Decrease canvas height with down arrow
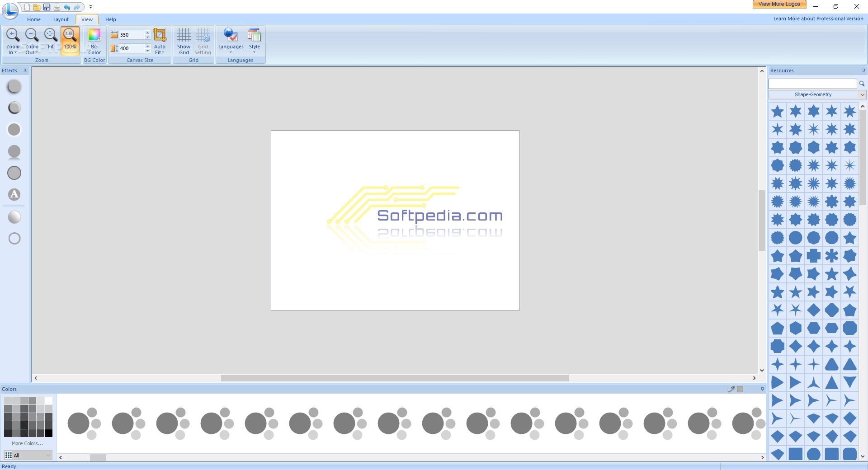This screenshot has height=470, width=868. click(147, 51)
